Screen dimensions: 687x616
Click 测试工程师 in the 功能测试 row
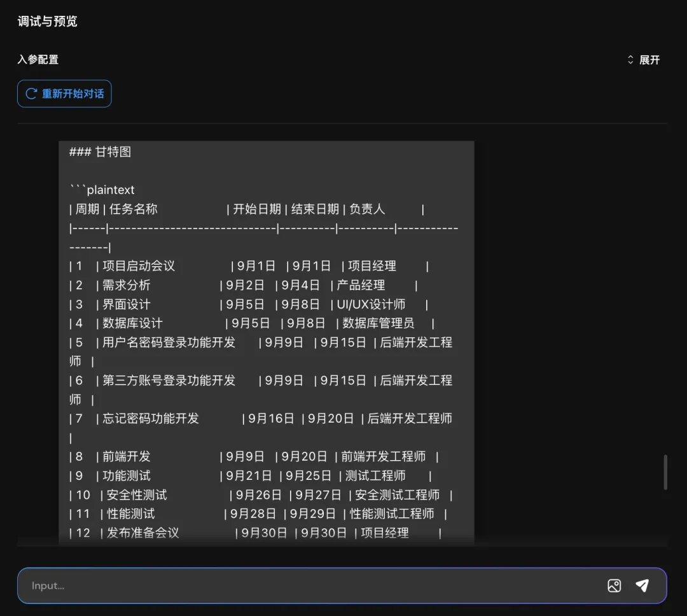375,476
